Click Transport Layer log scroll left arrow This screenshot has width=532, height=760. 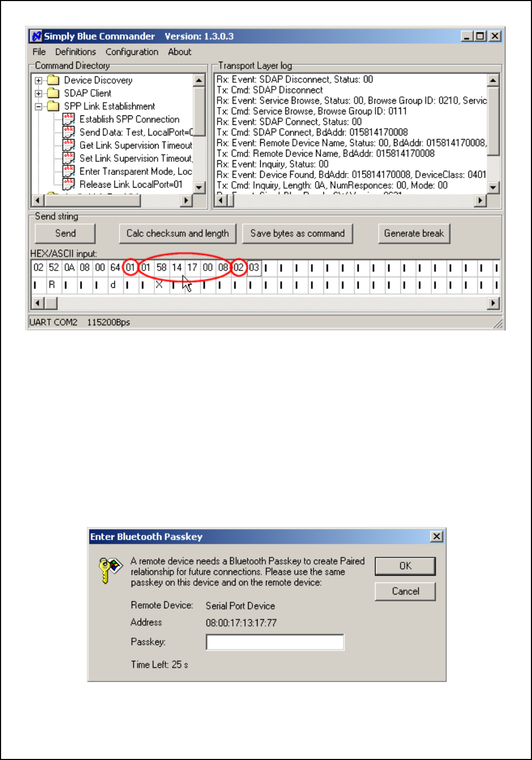tap(221, 200)
